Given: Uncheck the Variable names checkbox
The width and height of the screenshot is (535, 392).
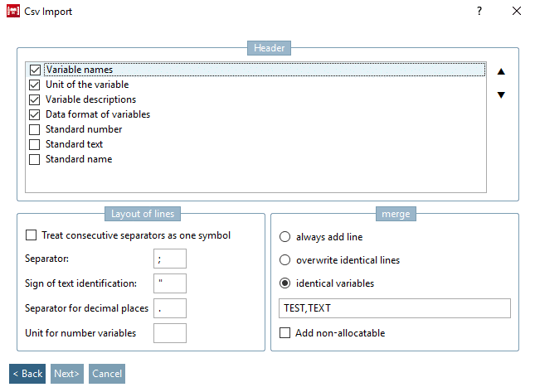Looking at the screenshot, I should tap(35, 70).
